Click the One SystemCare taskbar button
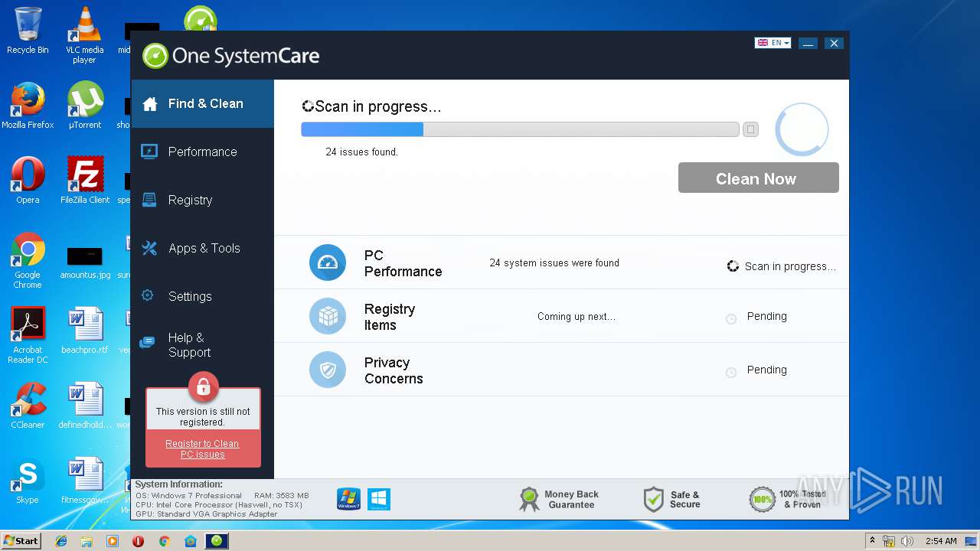 point(217,541)
